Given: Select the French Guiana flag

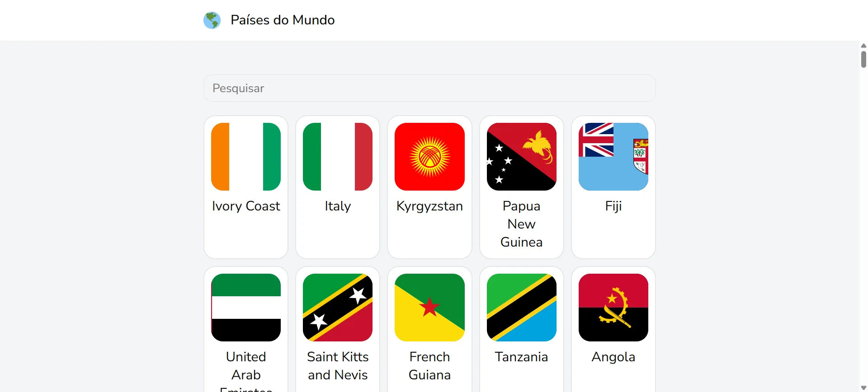Looking at the screenshot, I should tap(429, 308).
